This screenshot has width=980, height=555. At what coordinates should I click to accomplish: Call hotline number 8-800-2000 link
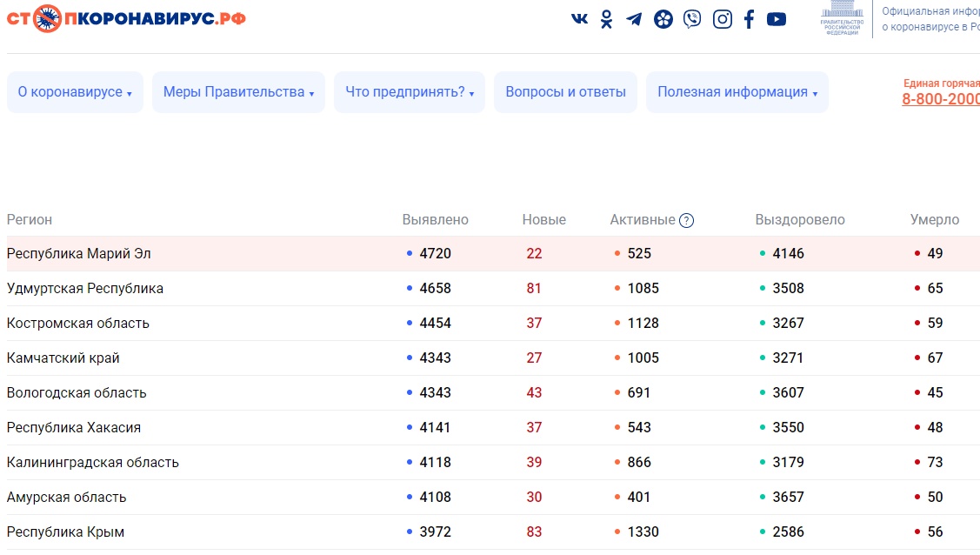click(x=941, y=99)
